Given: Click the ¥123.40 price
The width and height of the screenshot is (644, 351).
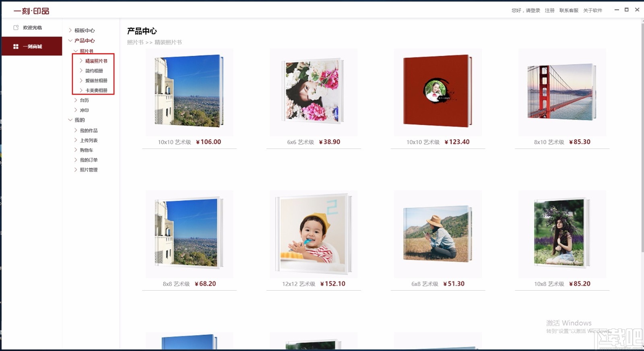Looking at the screenshot, I should pos(457,142).
